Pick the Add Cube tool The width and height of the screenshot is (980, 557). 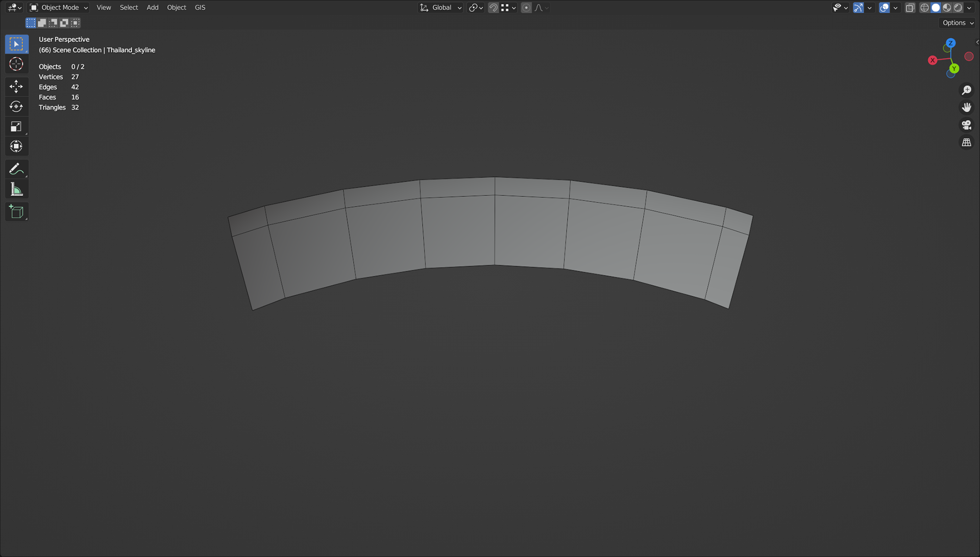pyautogui.click(x=16, y=212)
